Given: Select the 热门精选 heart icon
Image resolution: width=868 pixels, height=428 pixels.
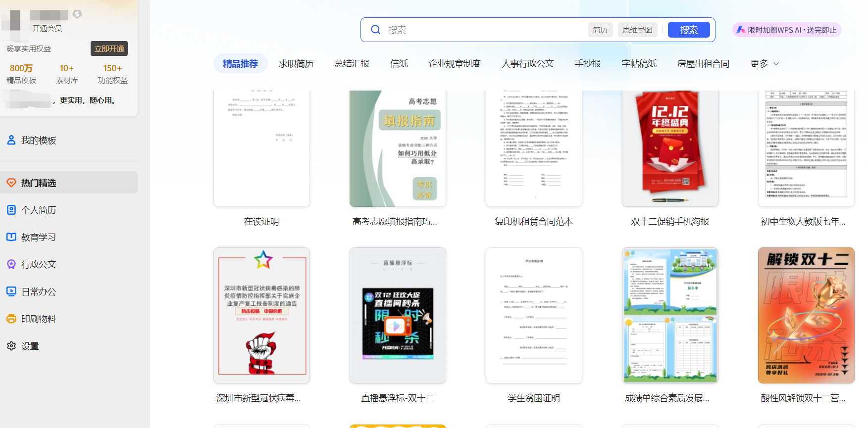Looking at the screenshot, I should 11,183.
